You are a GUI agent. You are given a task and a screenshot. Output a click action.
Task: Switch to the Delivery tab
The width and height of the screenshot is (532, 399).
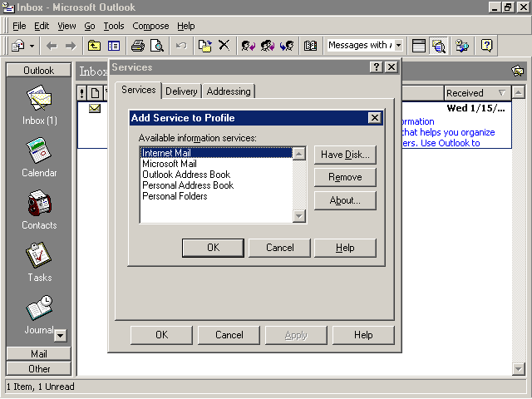point(181,91)
